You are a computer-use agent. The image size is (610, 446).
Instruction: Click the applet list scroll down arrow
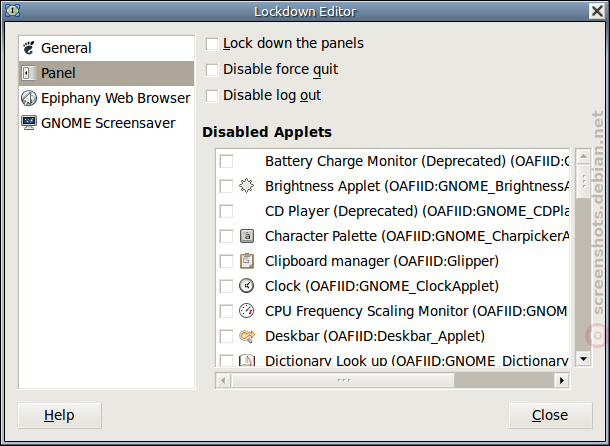pyautogui.click(x=583, y=358)
